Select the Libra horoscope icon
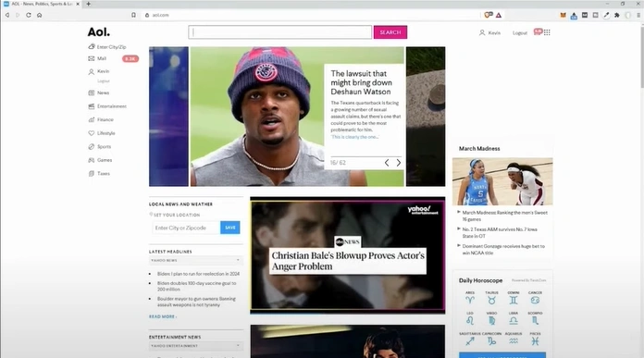 514,320
